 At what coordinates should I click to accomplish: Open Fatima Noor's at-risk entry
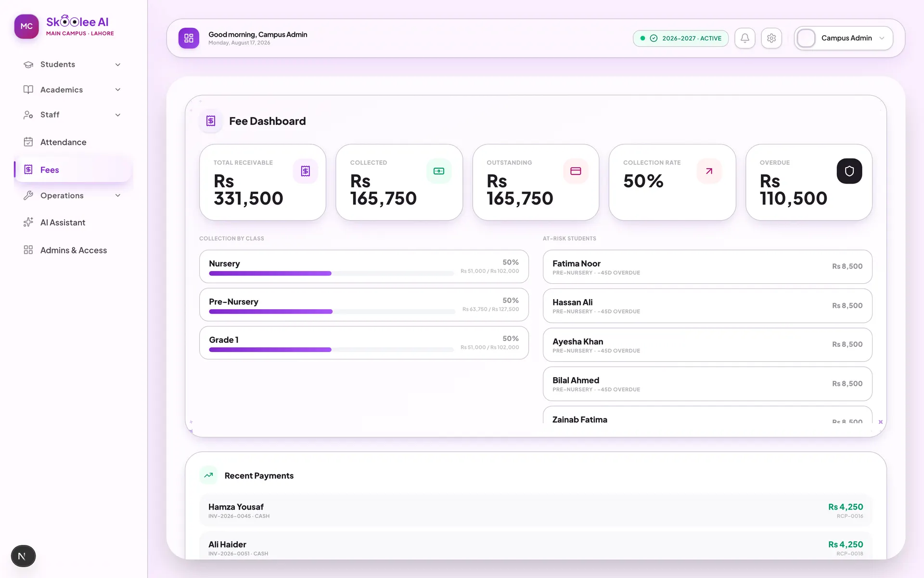(x=707, y=267)
